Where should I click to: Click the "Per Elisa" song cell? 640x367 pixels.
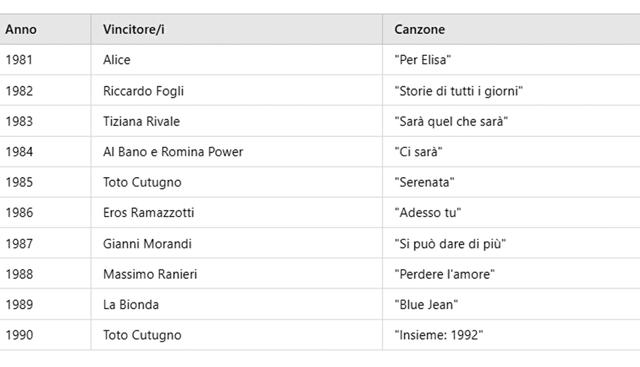(511, 60)
